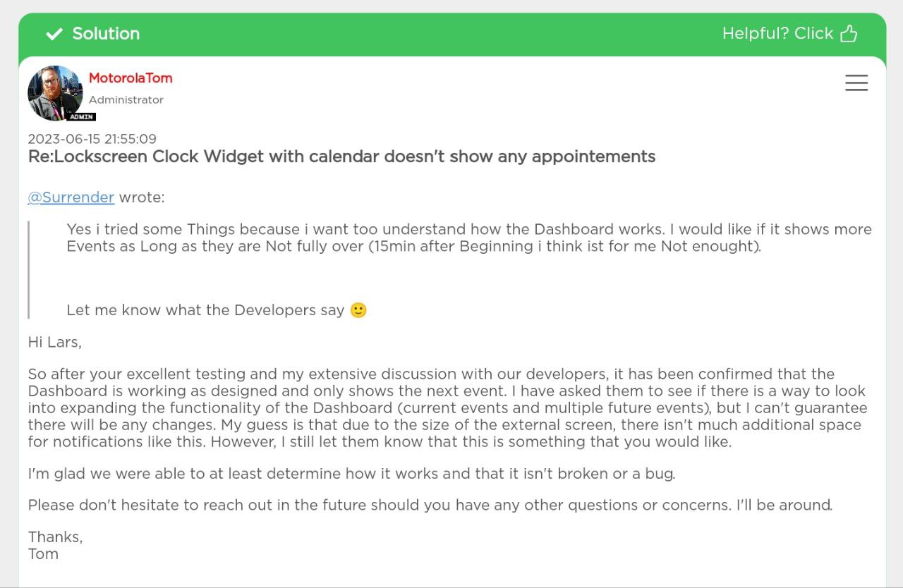The height and width of the screenshot is (588, 903).
Task: Click the quote block's vertical bar
Action: (29, 269)
